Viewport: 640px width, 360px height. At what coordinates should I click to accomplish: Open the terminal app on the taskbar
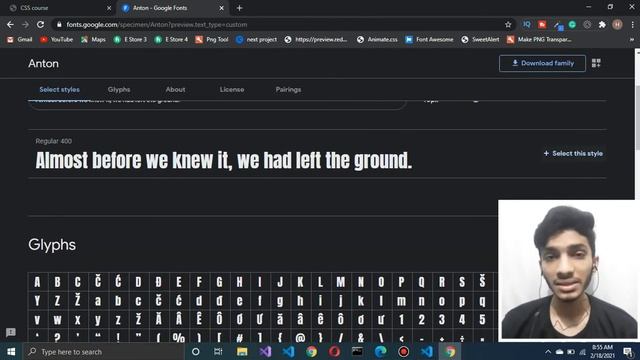[x=357, y=351]
